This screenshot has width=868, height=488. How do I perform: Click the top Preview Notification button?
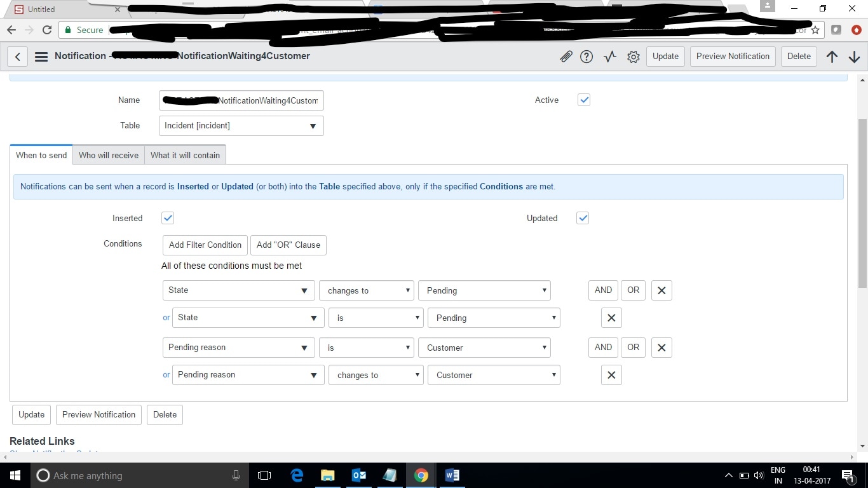pyautogui.click(x=733, y=56)
